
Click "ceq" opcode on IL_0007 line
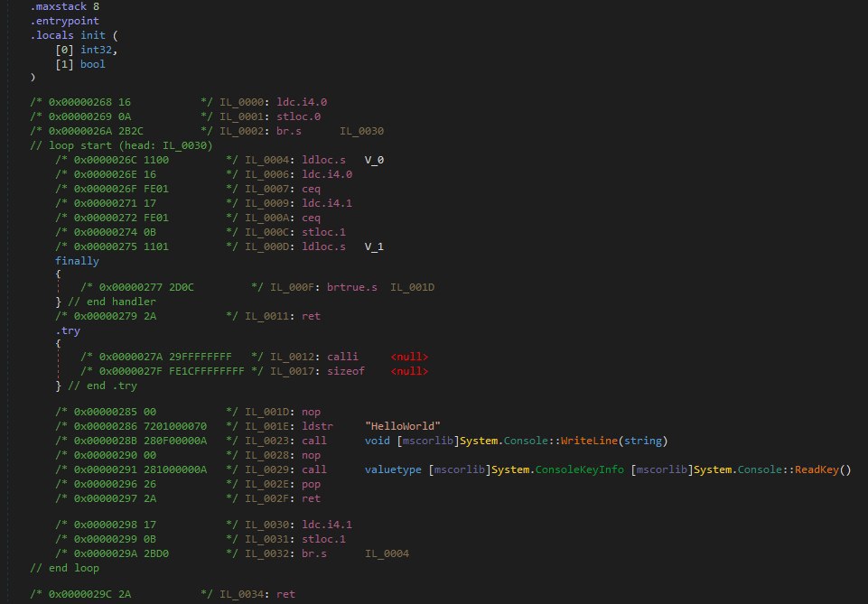(x=311, y=189)
